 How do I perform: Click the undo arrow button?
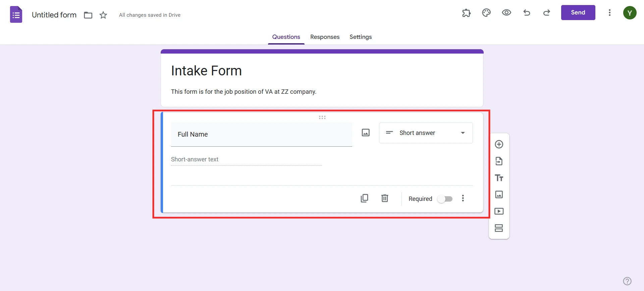[x=527, y=13]
